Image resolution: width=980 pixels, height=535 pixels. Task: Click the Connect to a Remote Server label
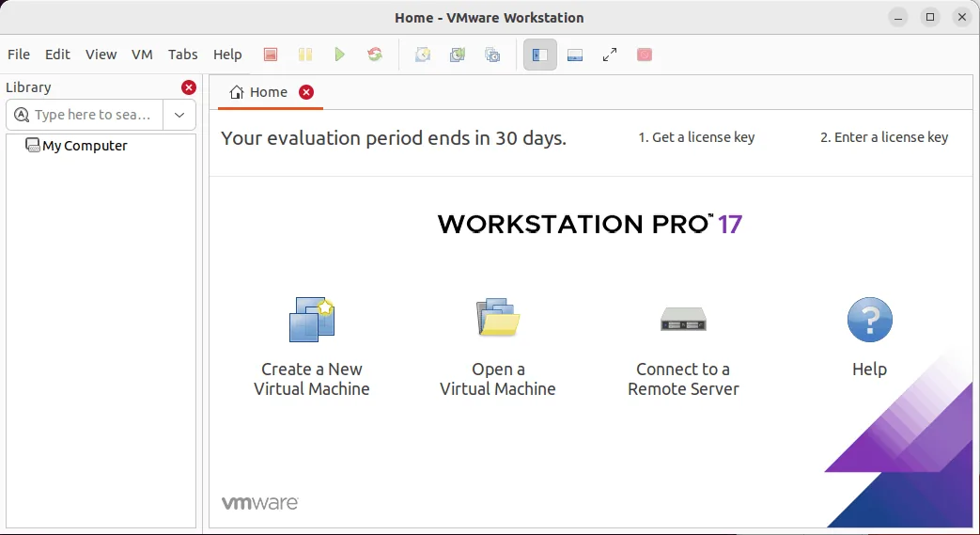tap(683, 379)
